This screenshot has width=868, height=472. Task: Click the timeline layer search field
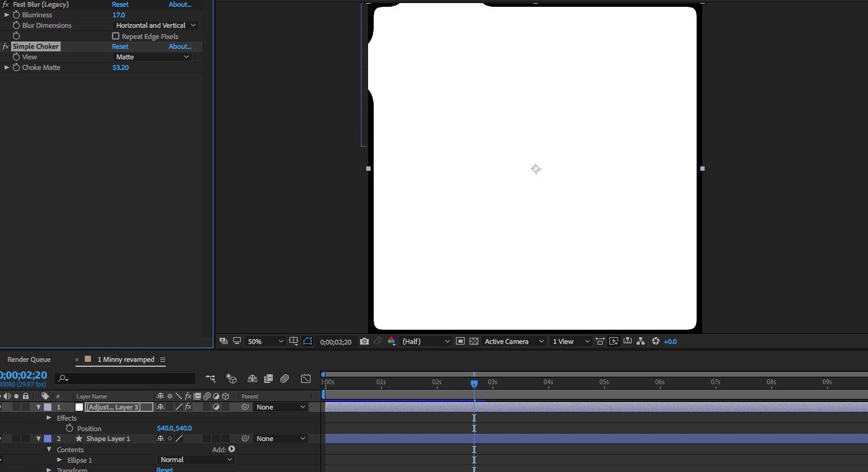pos(130,379)
